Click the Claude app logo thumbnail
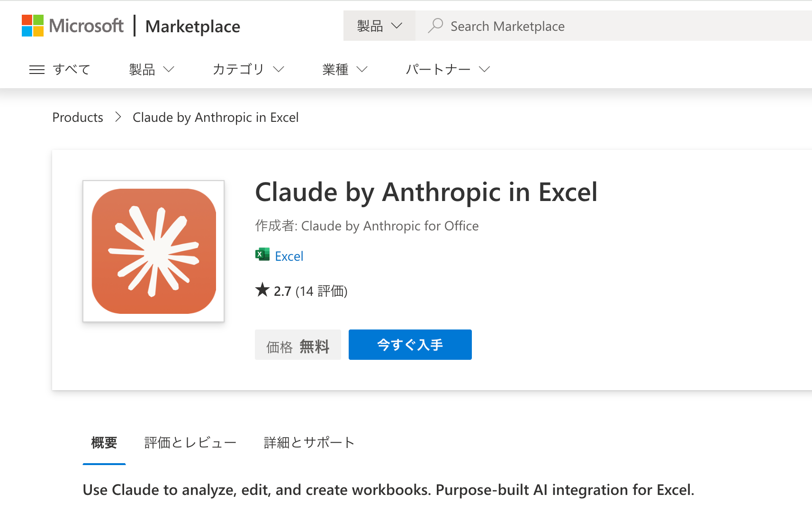The width and height of the screenshot is (812, 512). 153,251
